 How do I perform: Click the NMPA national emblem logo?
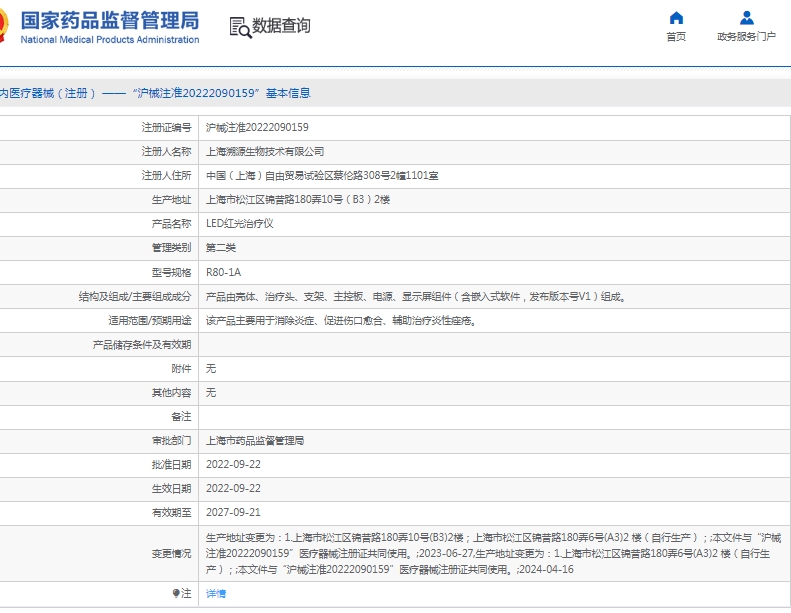pyautogui.click(x=4, y=25)
